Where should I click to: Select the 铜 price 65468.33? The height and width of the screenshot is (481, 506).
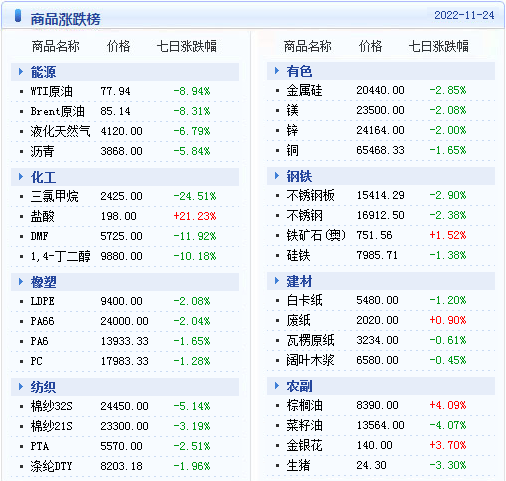(380, 150)
